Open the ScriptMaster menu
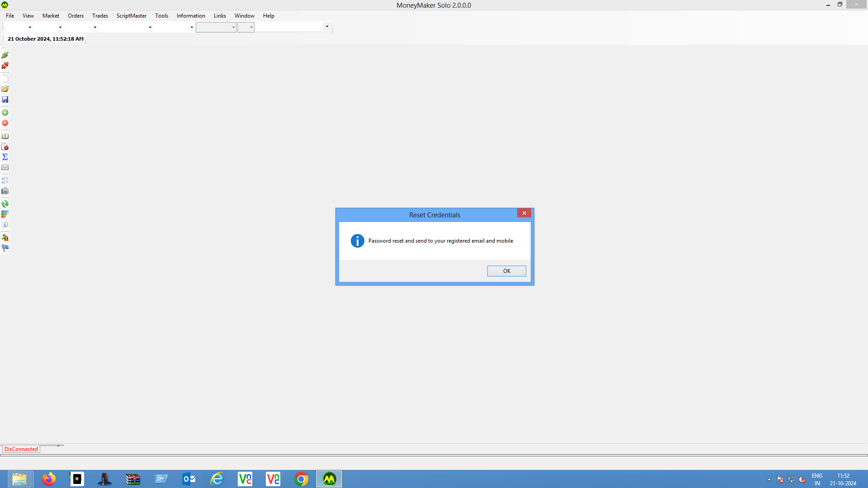The width and height of the screenshot is (868, 488). pyautogui.click(x=131, y=16)
